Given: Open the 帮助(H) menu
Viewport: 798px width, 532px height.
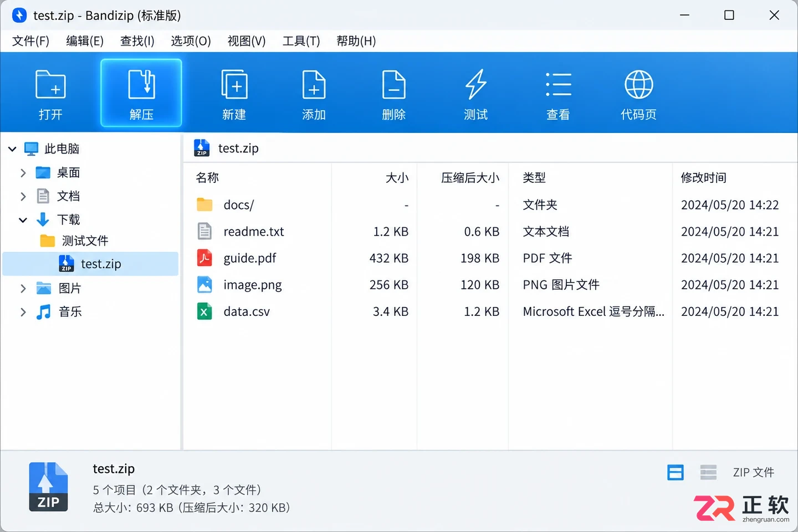Looking at the screenshot, I should 356,41.
